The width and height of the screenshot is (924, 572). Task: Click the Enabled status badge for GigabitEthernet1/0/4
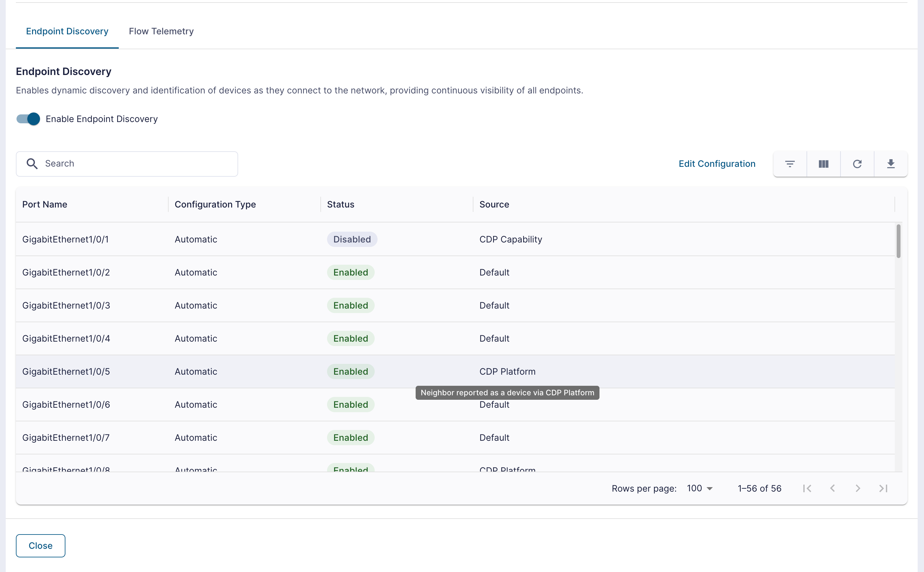click(350, 338)
